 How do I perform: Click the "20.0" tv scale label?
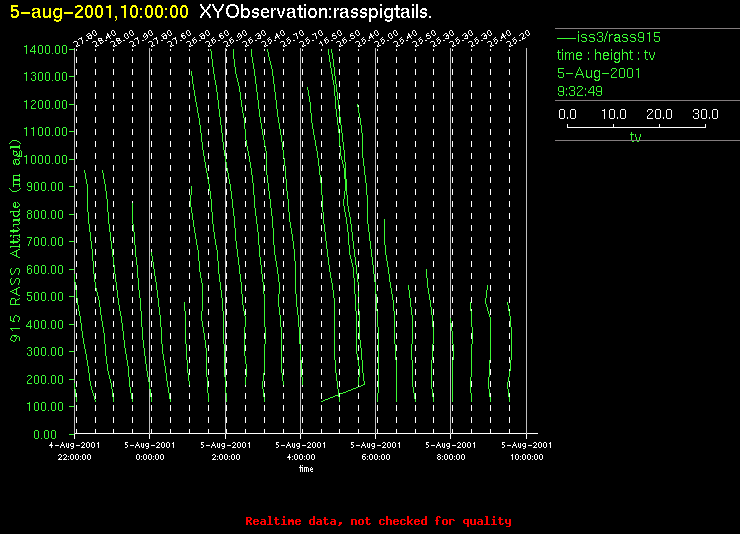click(x=659, y=114)
